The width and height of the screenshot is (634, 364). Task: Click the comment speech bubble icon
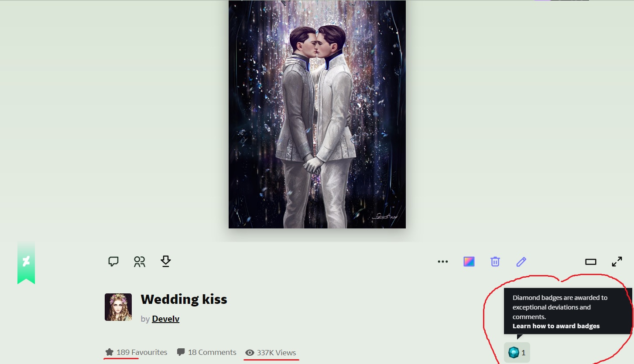click(x=113, y=262)
